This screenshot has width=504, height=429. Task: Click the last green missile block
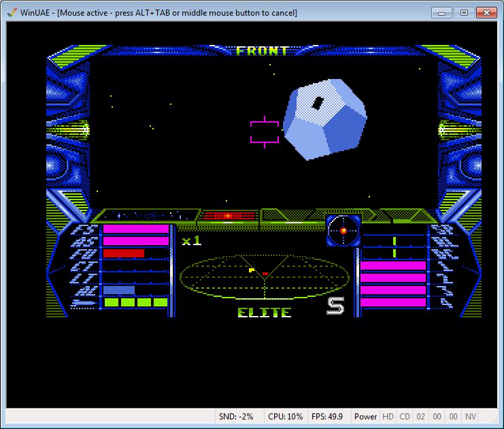[x=161, y=302]
